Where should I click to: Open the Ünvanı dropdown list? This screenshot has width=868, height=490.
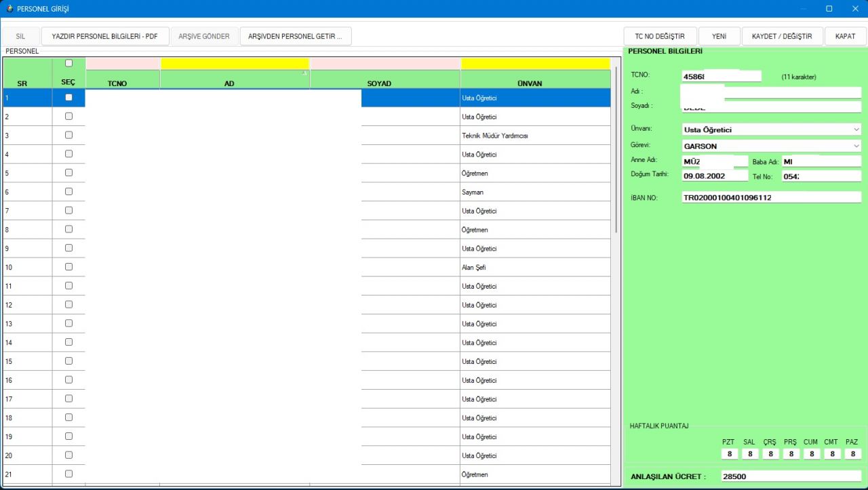(856, 129)
